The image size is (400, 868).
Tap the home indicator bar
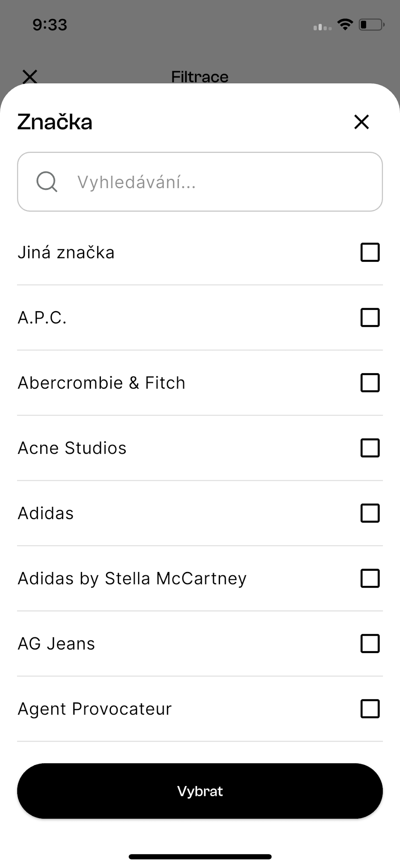click(200, 856)
